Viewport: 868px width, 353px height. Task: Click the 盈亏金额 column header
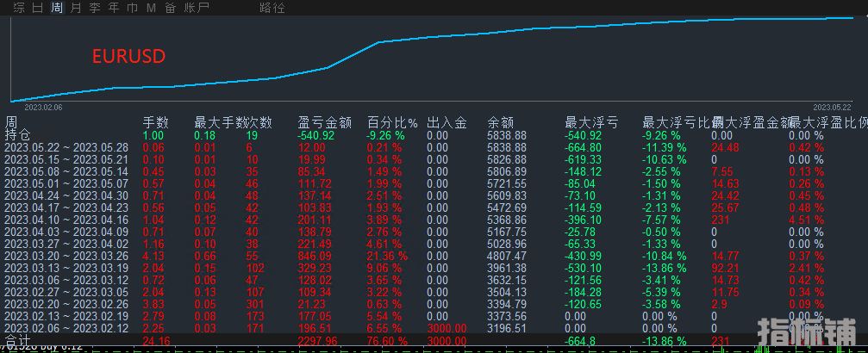point(324,122)
